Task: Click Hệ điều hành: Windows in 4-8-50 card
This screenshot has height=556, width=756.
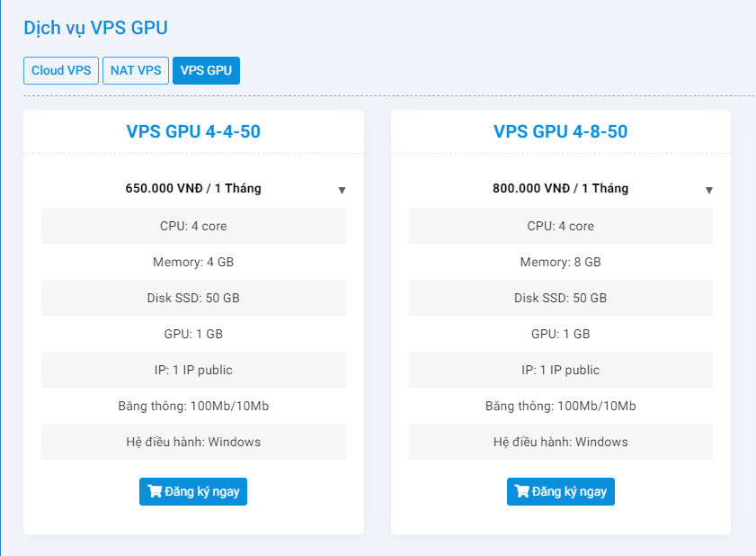Action: tap(560, 442)
